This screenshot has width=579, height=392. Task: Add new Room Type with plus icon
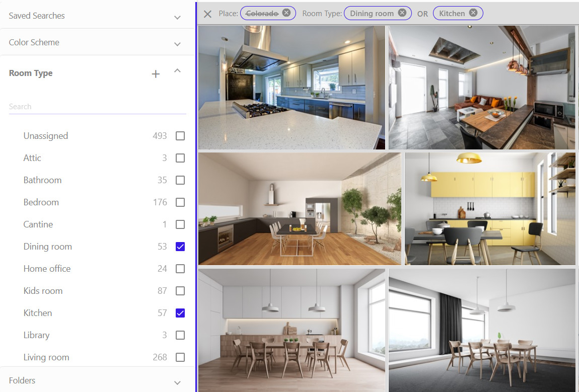(156, 74)
